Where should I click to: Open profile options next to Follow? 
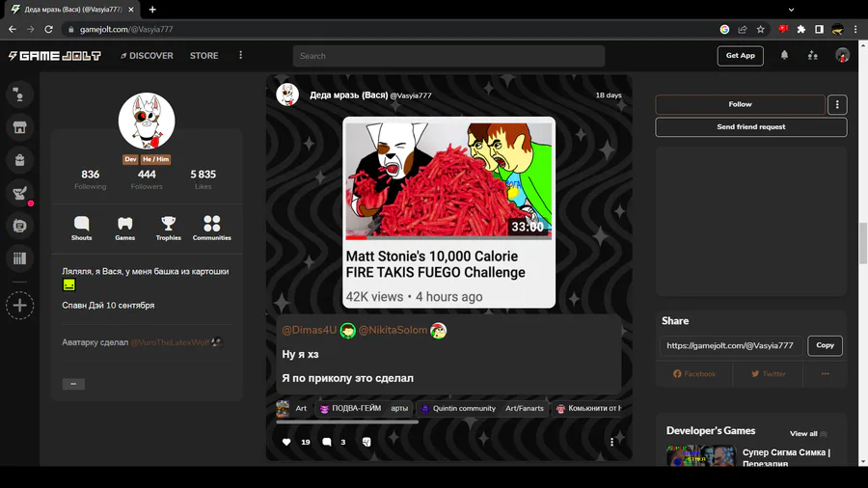[837, 104]
